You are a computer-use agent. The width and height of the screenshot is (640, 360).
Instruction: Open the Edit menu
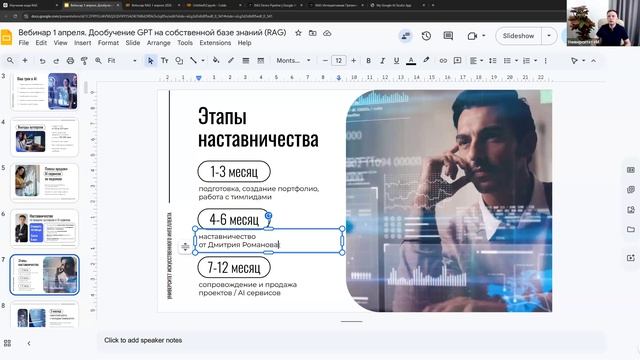(41, 43)
